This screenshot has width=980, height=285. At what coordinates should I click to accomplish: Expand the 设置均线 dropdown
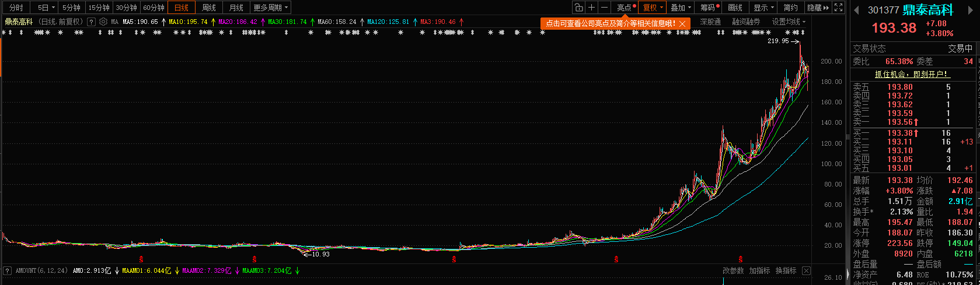point(788,22)
